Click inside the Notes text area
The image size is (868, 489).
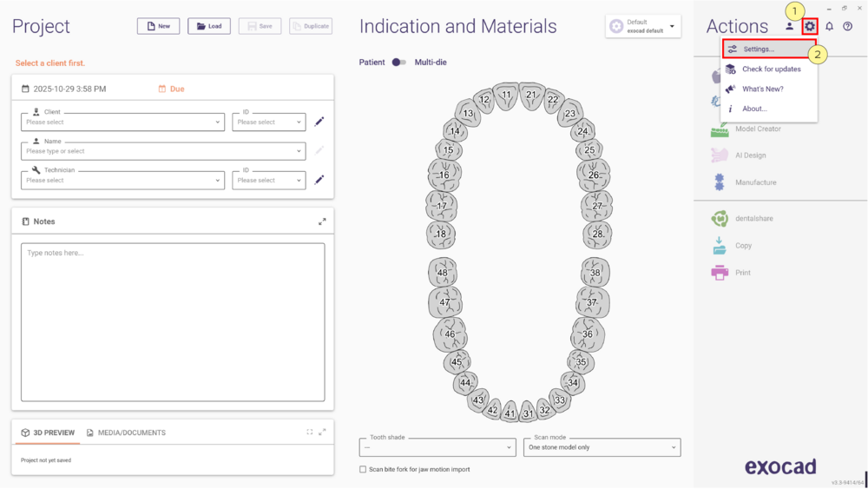[173, 321]
